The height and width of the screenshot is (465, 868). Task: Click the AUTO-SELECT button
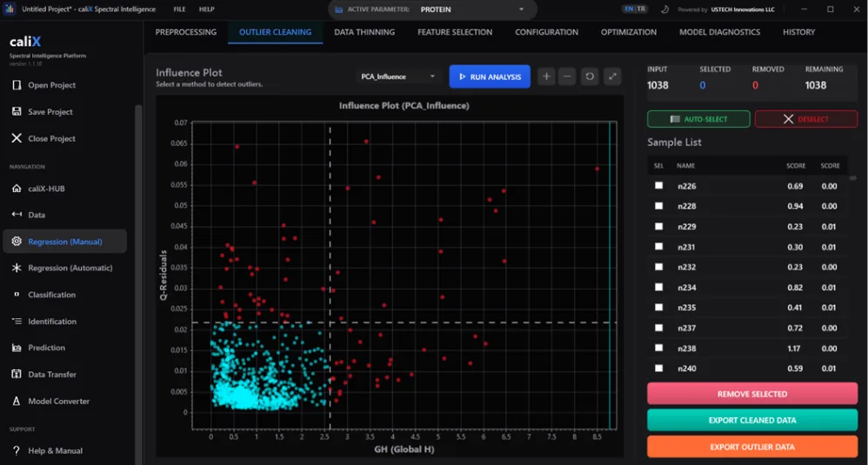tap(698, 119)
